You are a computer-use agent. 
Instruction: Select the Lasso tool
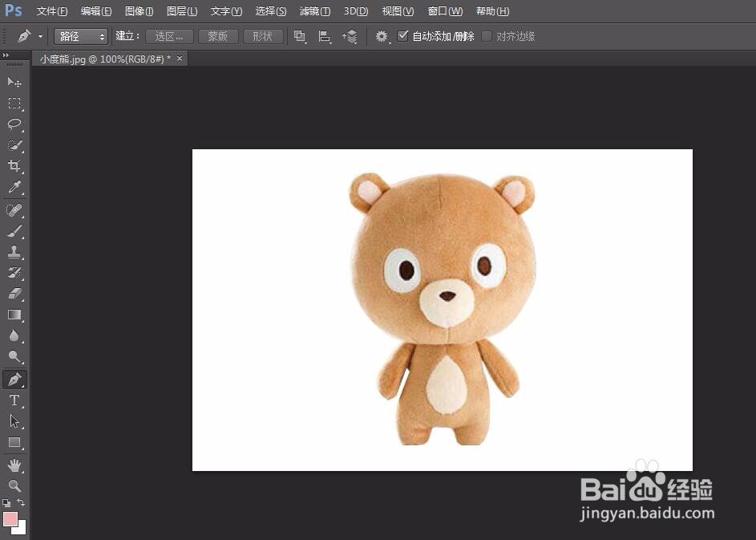pos(14,124)
